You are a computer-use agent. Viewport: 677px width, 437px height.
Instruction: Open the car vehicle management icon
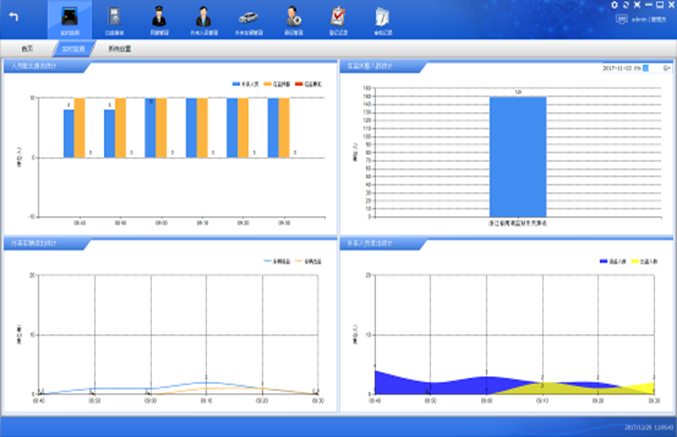[x=248, y=16]
